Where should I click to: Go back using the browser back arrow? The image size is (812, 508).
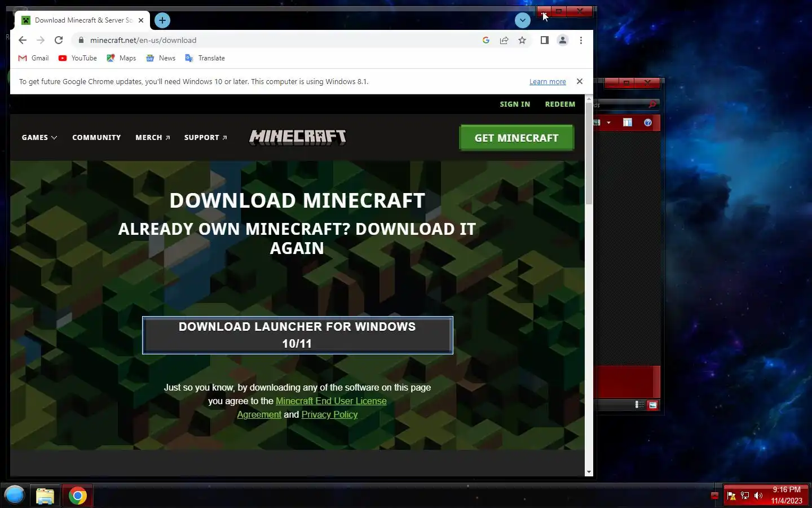[x=23, y=40]
